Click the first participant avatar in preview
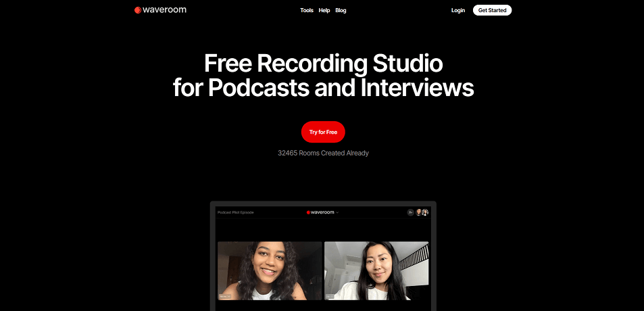The height and width of the screenshot is (311, 644). (x=419, y=212)
